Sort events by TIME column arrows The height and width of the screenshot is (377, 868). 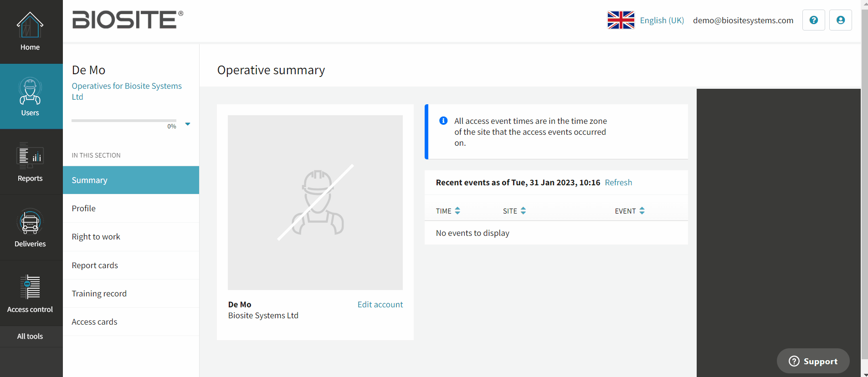[457, 211]
